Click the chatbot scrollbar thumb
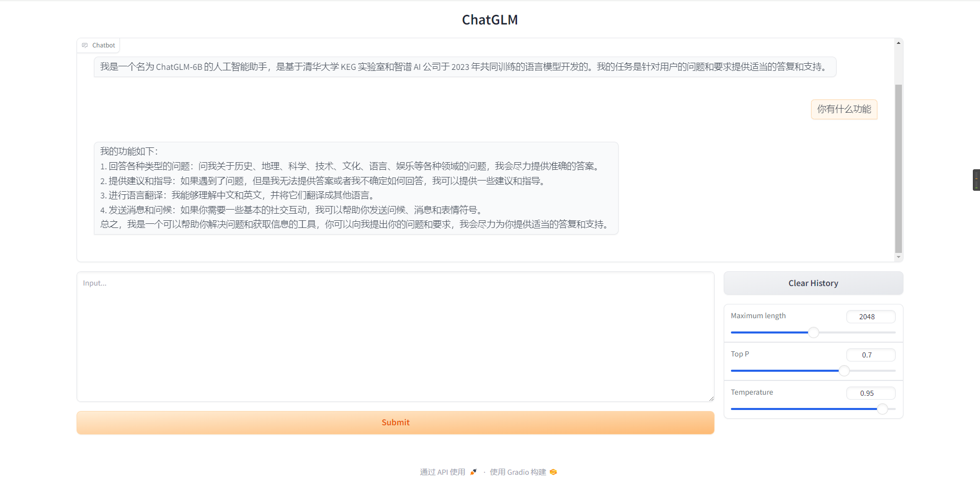The width and height of the screenshot is (980, 487). (x=898, y=168)
